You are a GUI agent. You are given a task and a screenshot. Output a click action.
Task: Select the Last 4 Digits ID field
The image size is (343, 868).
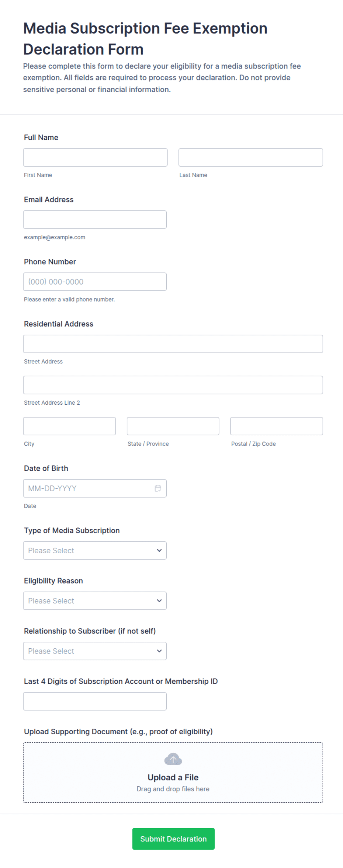click(x=95, y=701)
